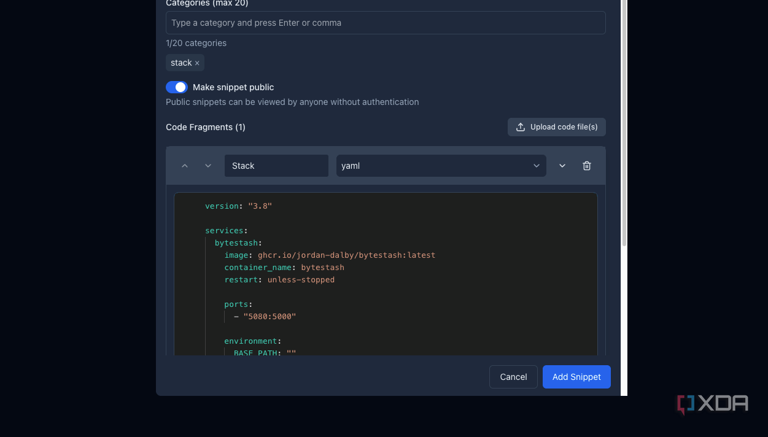Delete the Stack fragment with trash icon

587,166
